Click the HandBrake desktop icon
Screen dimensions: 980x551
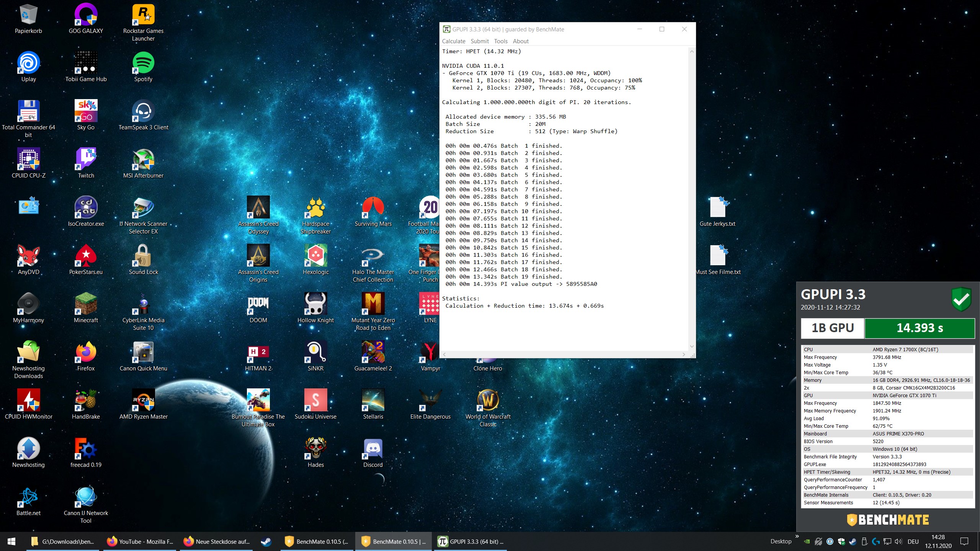(86, 405)
